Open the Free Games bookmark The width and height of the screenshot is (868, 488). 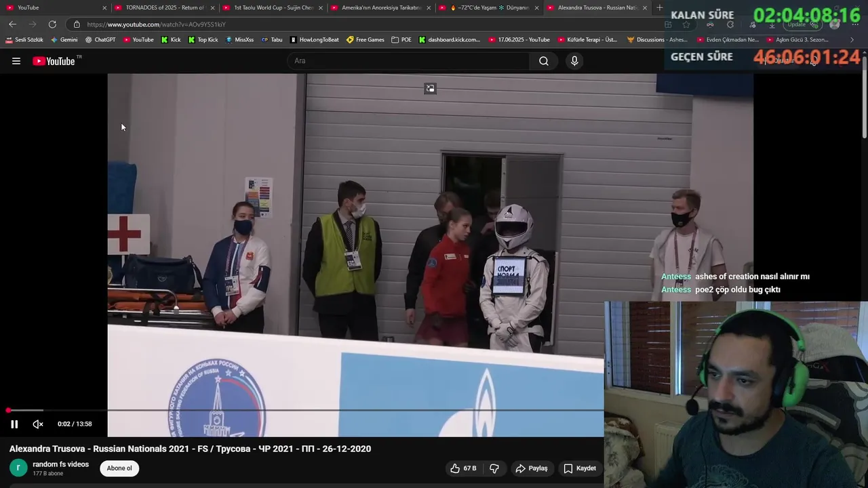point(365,40)
